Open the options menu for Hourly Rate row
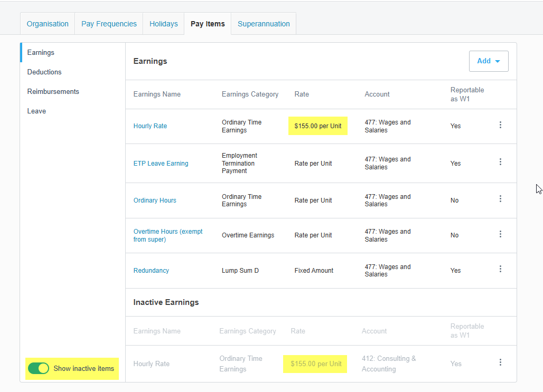This screenshot has width=543, height=392. click(x=500, y=125)
